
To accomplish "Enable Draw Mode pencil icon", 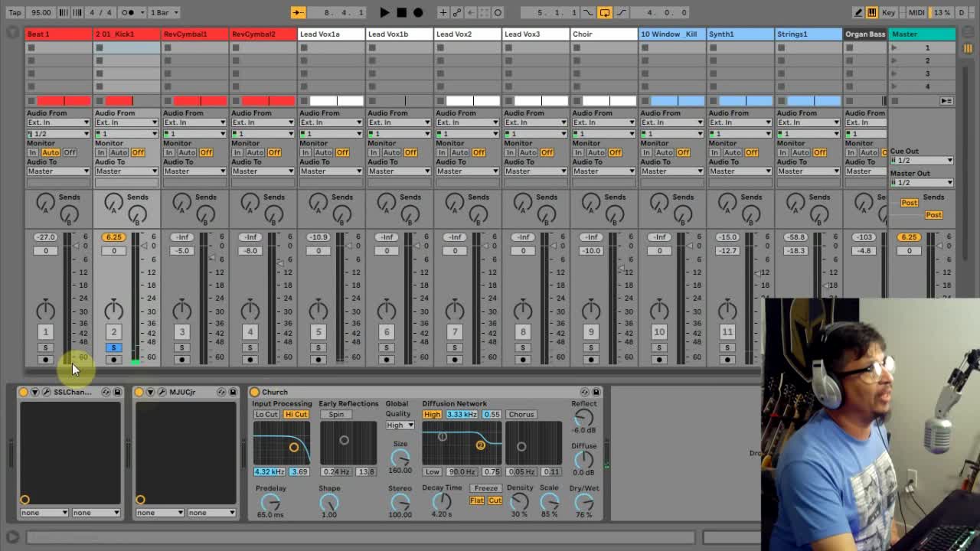I will 857,12.
